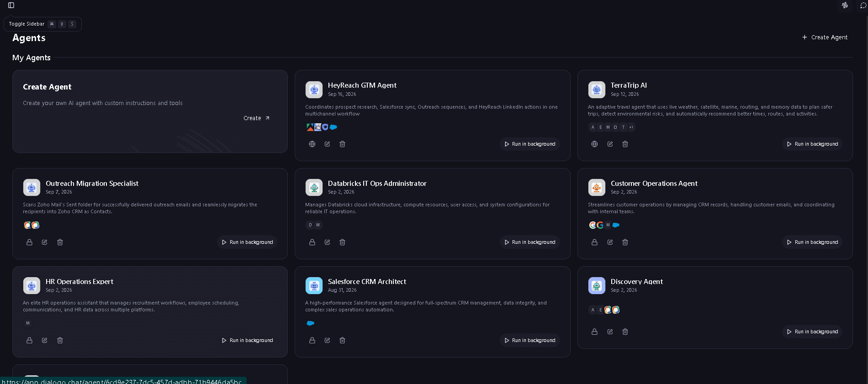The width and height of the screenshot is (868, 384).
Task: Click lock icon on HR Operations Expert
Action: pos(29,341)
